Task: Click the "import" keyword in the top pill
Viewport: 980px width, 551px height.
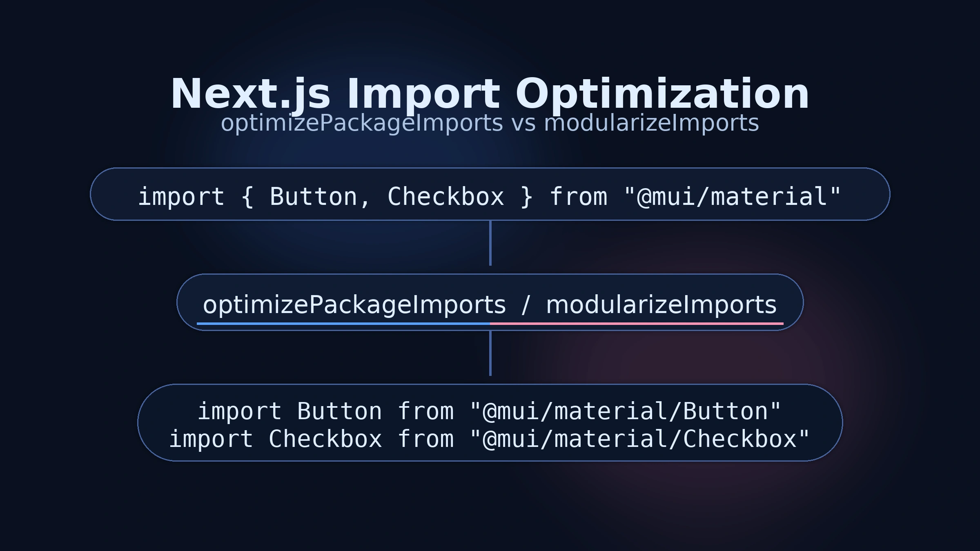Action: point(181,198)
